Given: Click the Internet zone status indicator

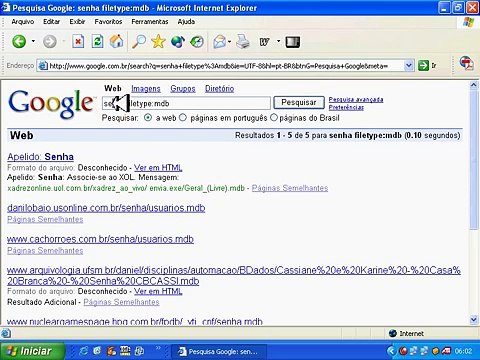Looking at the screenshot, I should tap(406, 333).
